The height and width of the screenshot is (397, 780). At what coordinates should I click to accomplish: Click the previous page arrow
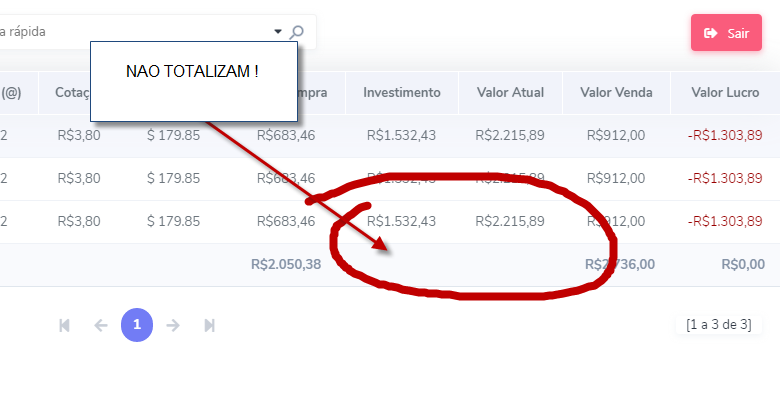101,325
